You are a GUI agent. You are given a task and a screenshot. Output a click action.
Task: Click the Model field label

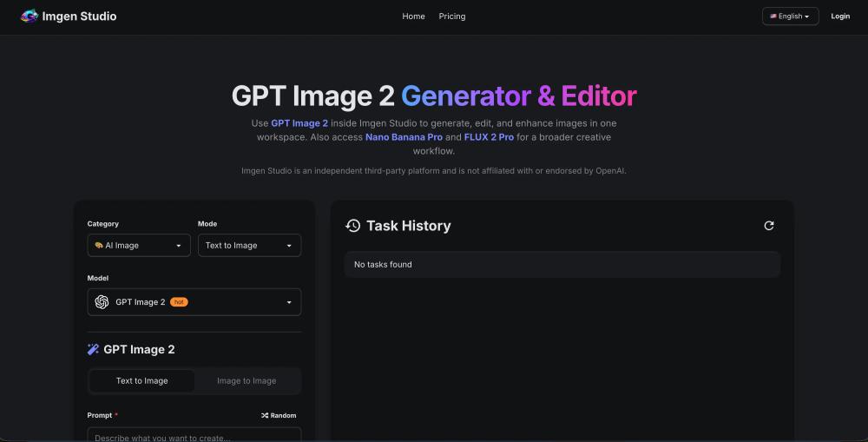pyautogui.click(x=98, y=278)
